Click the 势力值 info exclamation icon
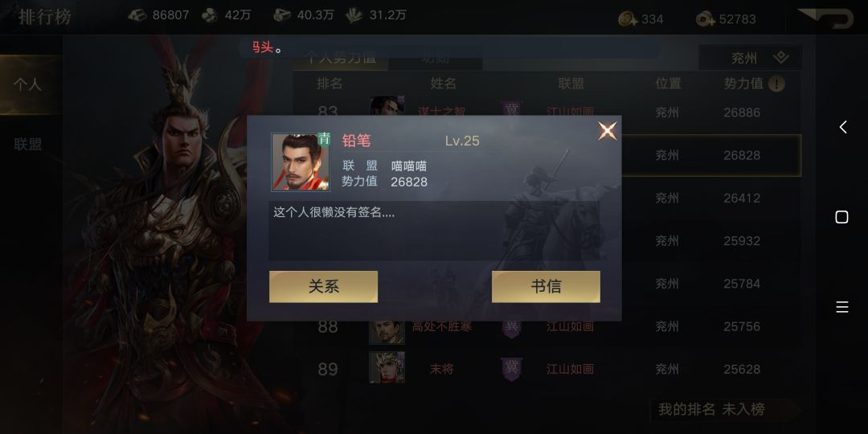 click(x=776, y=84)
